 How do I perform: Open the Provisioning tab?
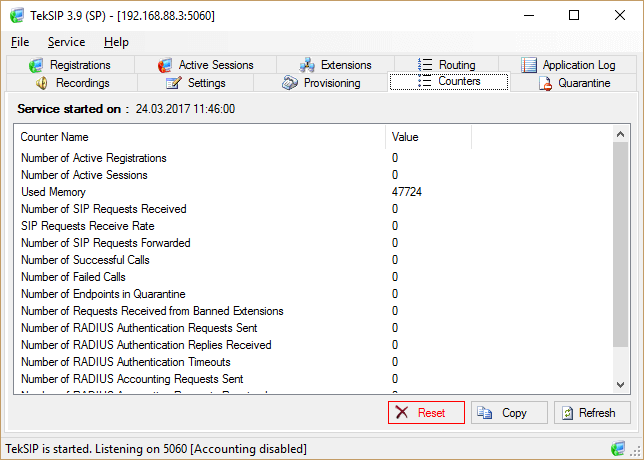click(x=321, y=83)
